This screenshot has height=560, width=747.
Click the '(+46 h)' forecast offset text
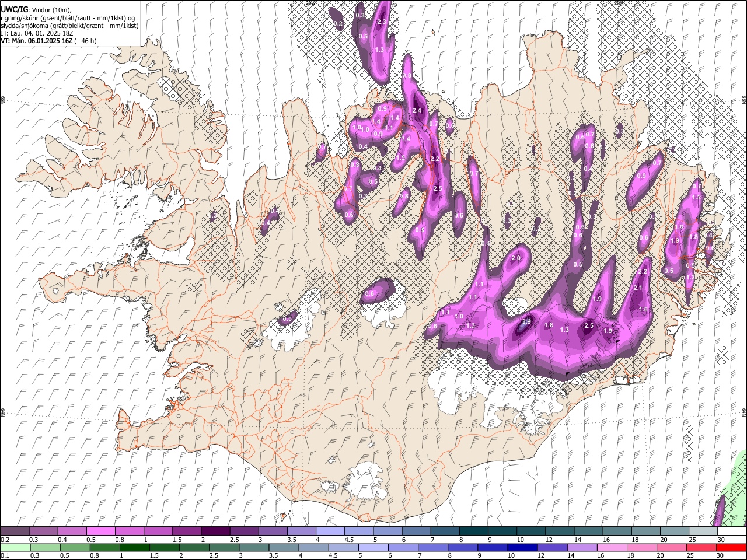point(85,41)
